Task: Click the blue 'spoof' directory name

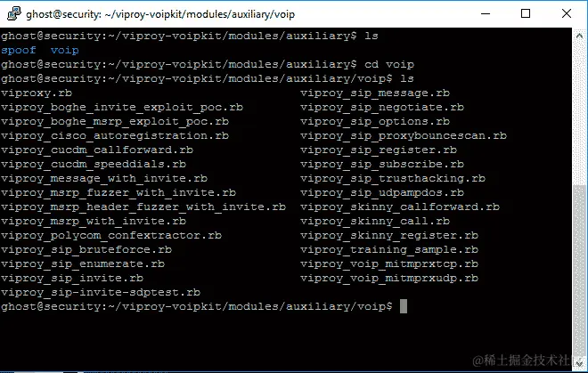Action: pyautogui.click(x=19, y=50)
